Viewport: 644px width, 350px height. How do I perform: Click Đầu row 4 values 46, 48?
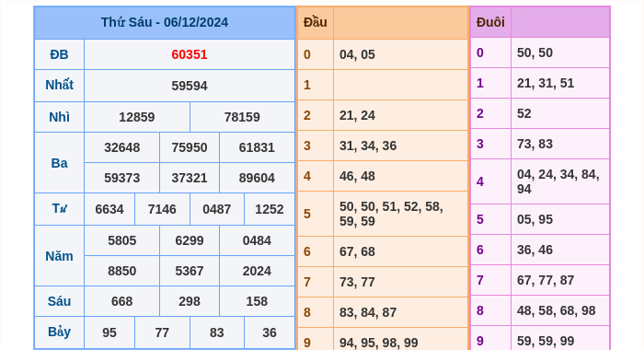(357, 177)
